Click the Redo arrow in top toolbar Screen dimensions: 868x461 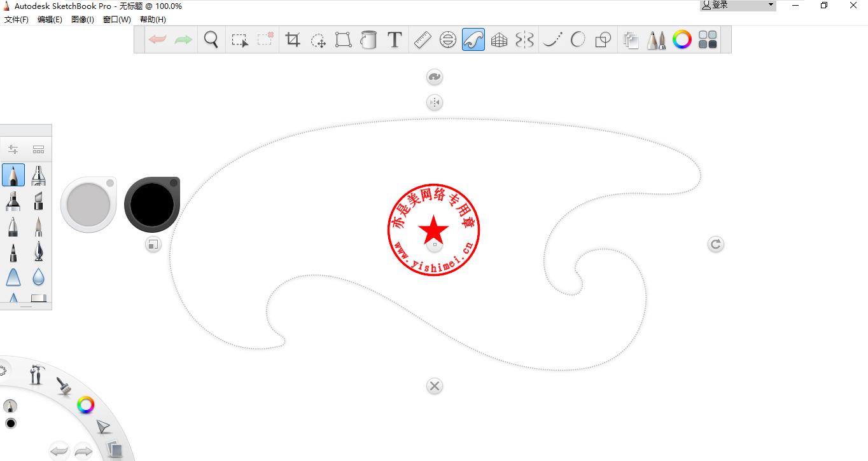pyautogui.click(x=183, y=39)
